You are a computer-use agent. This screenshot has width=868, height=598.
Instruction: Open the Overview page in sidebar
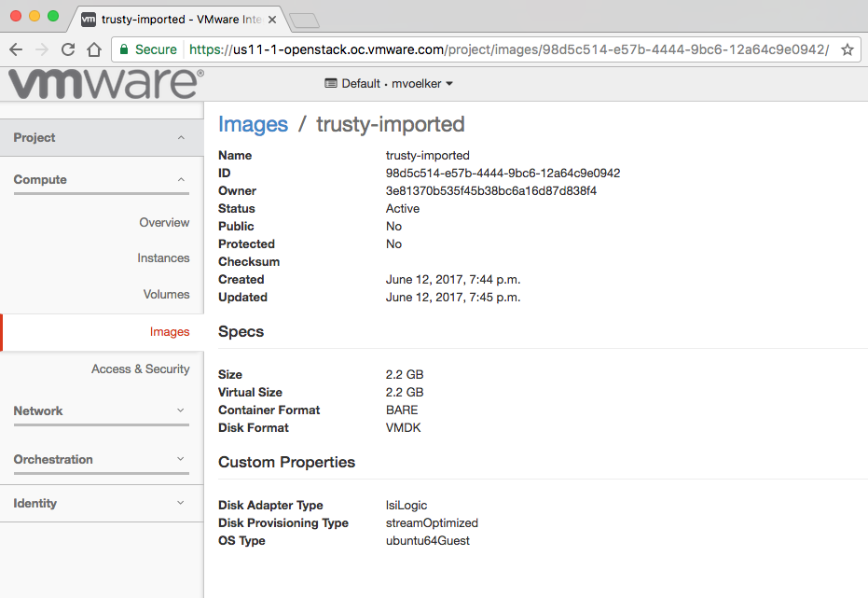[x=164, y=223]
